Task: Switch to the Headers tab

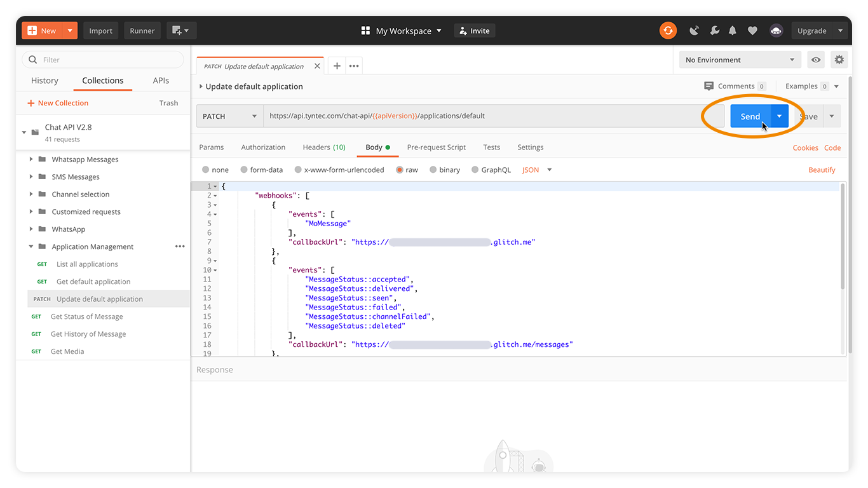Action: pos(324,147)
